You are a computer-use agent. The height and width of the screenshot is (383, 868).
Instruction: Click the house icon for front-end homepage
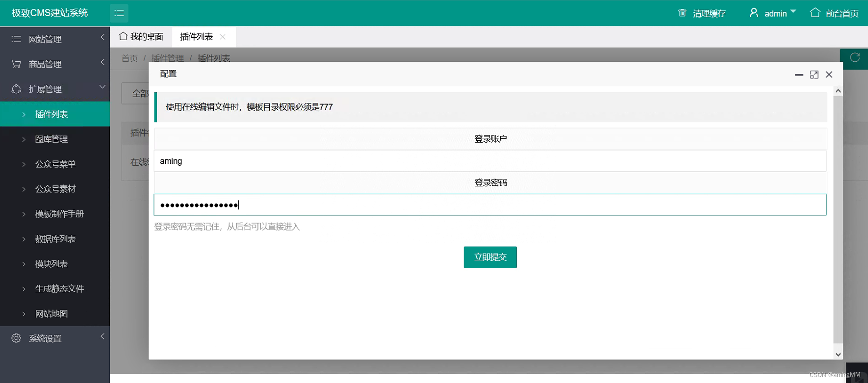(815, 13)
